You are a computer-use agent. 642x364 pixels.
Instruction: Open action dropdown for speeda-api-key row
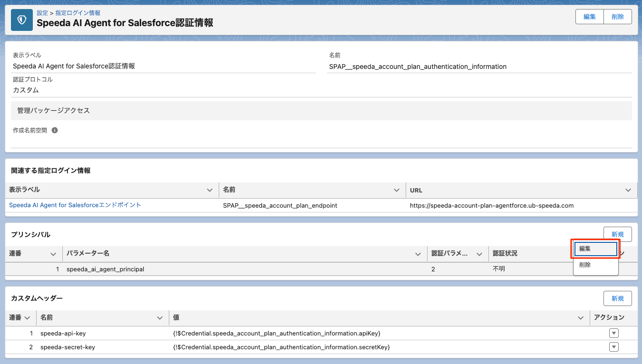pyautogui.click(x=614, y=333)
